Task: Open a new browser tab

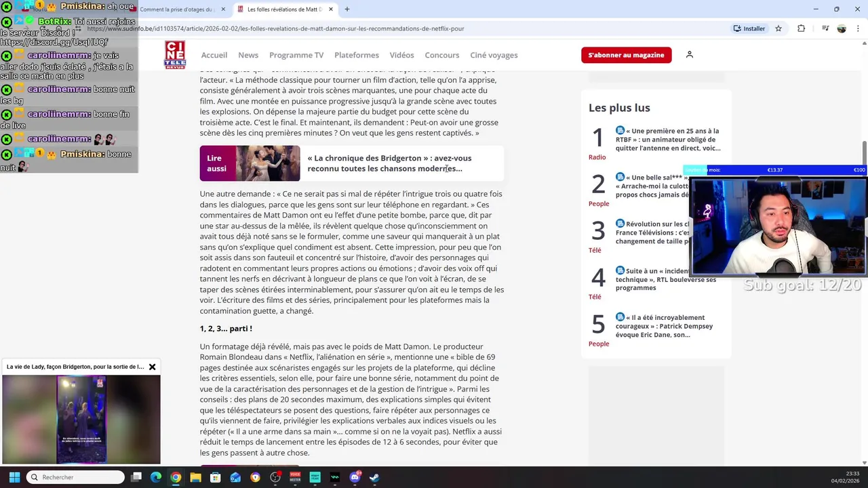Action: pyautogui.click(x=347, y=9)
